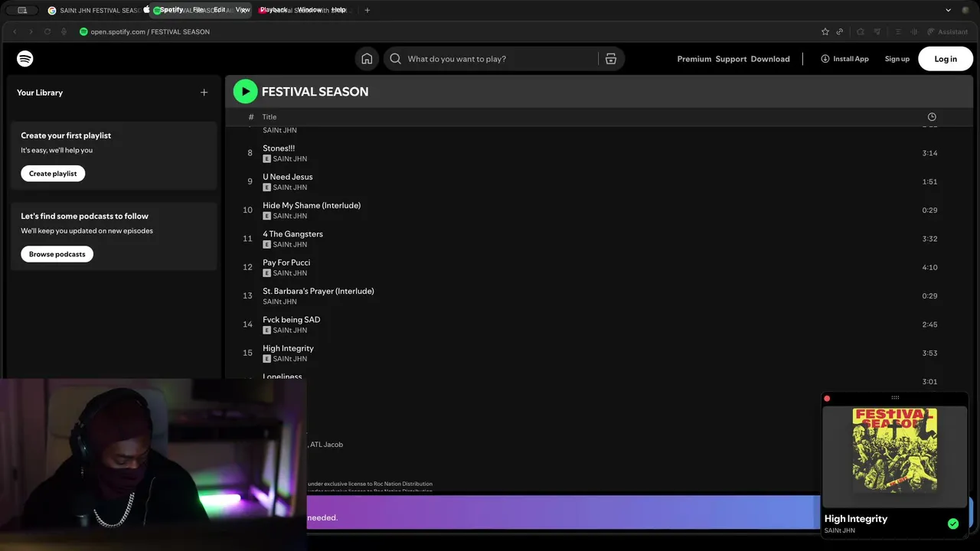980x551 pixels.
Task: Select track Pay For Pucci
Action: [x=286, y=262]
